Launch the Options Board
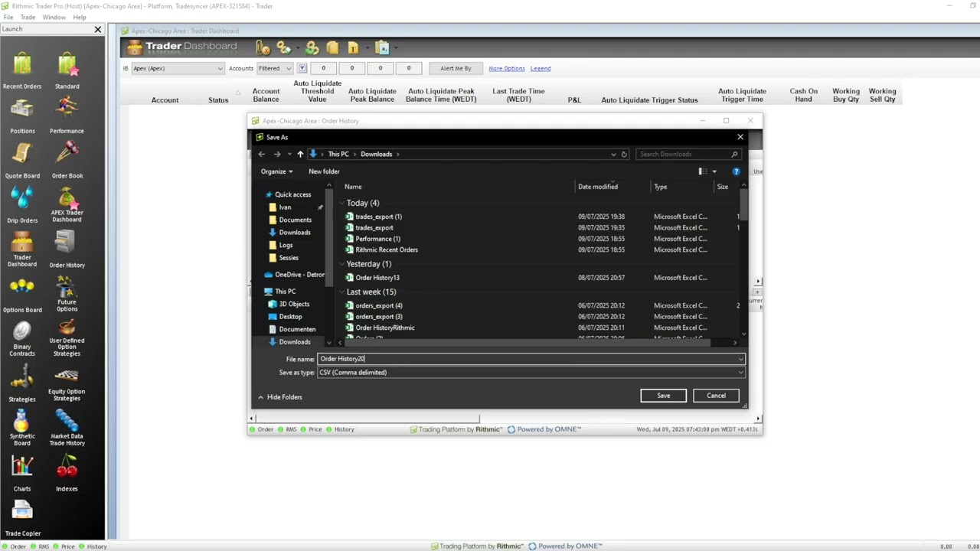980x551 pixels. 22,295
